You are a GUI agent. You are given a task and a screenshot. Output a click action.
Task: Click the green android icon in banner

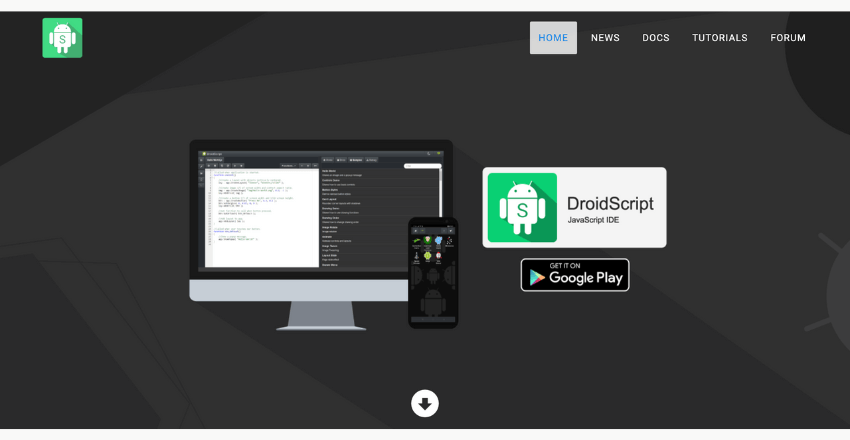pos(522,208)
